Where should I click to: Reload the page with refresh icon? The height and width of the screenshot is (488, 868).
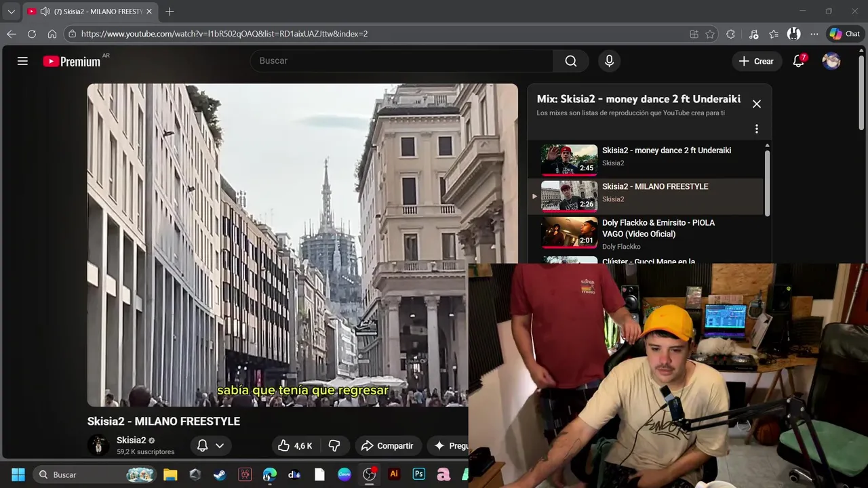tap(32, 34)
